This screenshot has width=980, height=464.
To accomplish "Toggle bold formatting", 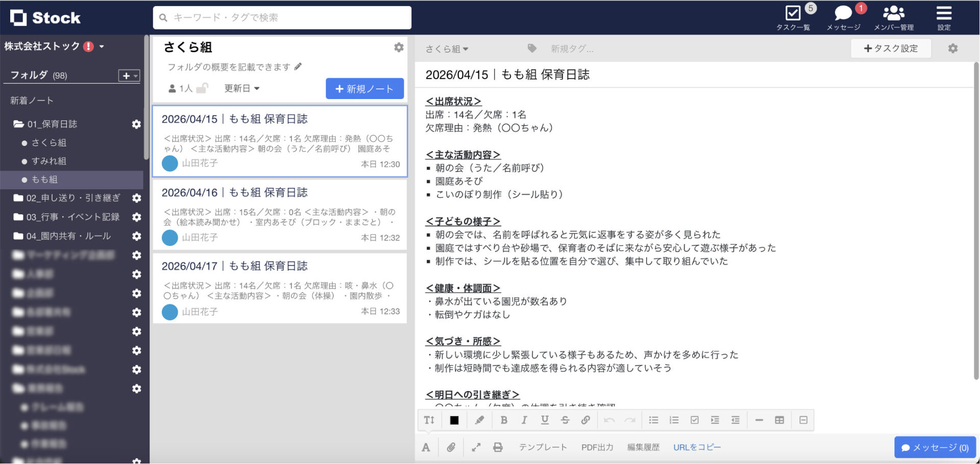I will [x=504, y=420].
